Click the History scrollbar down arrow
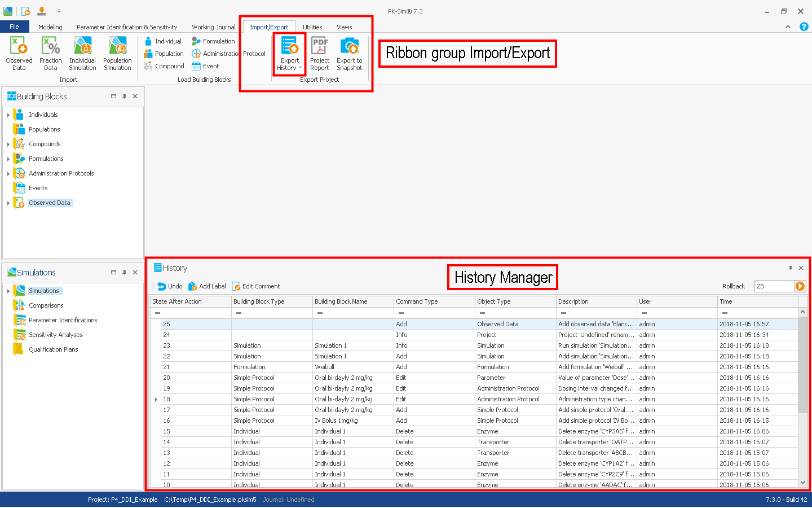Screen dimensions: 812x508 [x=803, y=483]
